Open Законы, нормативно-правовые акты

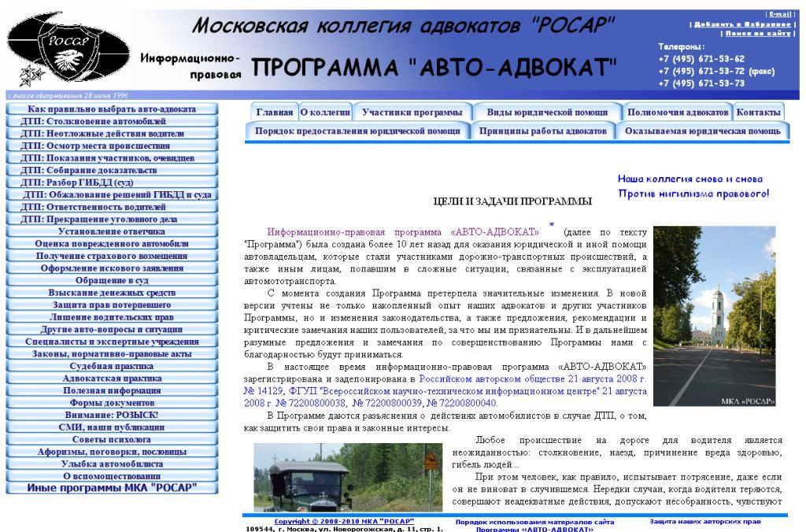click(x=112, y=354)
